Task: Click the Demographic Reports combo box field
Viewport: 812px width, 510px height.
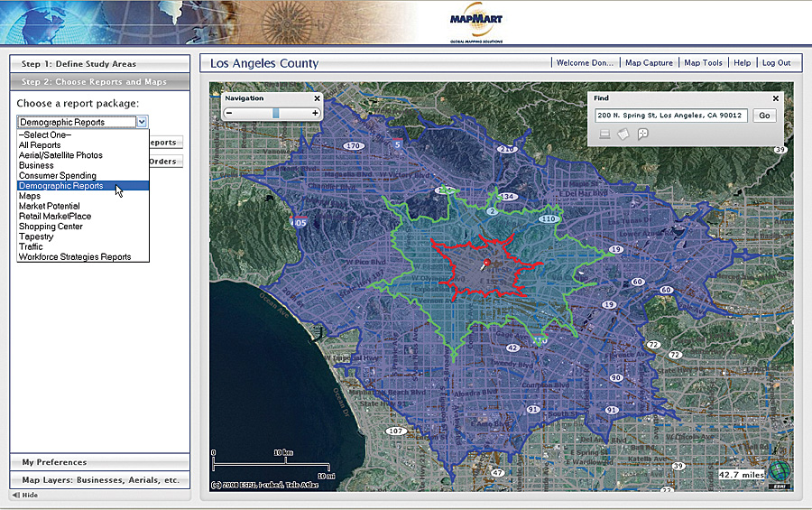Action: 82,122
